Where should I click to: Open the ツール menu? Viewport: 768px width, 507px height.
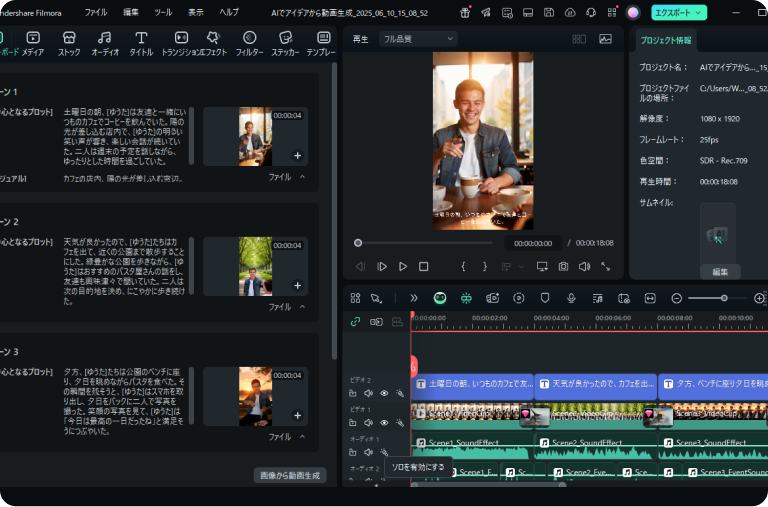(x=163, y=12)
